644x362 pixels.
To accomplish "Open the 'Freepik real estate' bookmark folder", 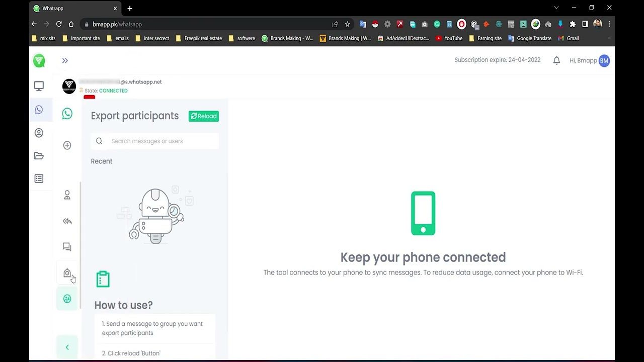I will [x=199, y=38].
